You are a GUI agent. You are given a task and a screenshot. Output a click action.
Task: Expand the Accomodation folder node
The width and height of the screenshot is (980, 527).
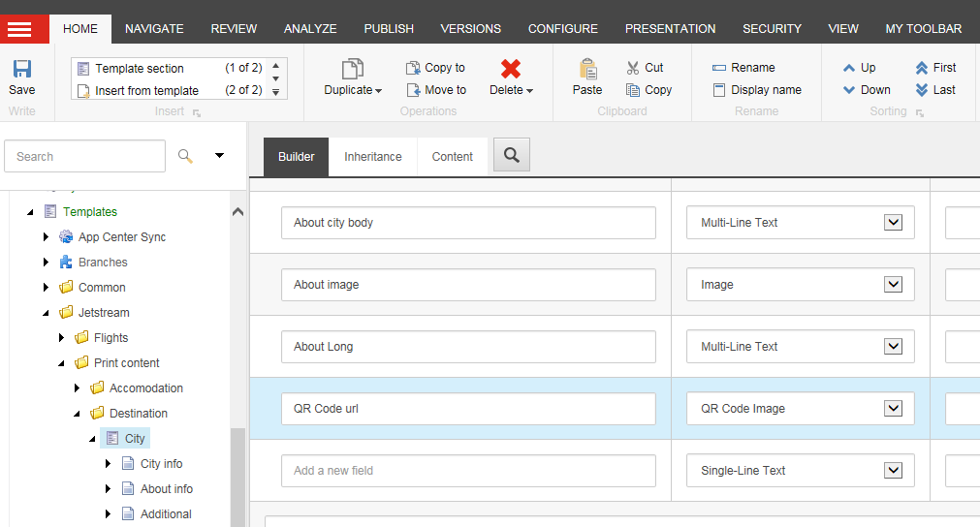tap(77, 387)
